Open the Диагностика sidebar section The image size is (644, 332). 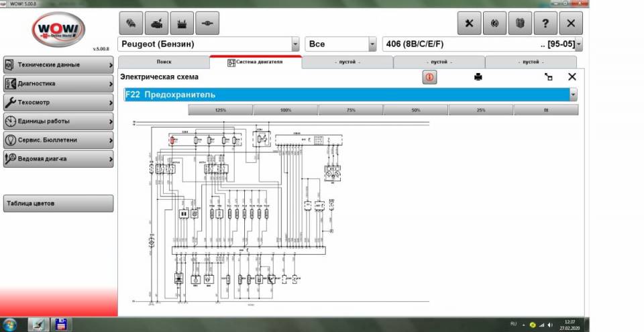pyautogui.click(x=58, y=84)
